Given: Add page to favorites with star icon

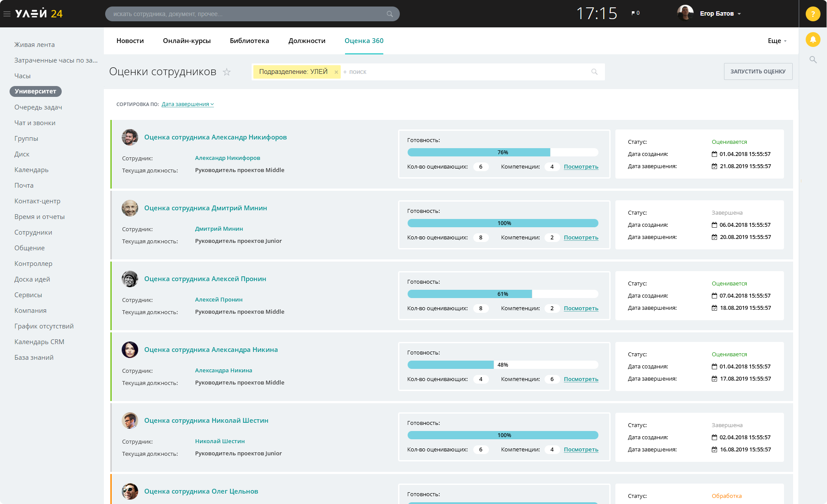Looking at the screenshot, I should click(x=226, y=72).
